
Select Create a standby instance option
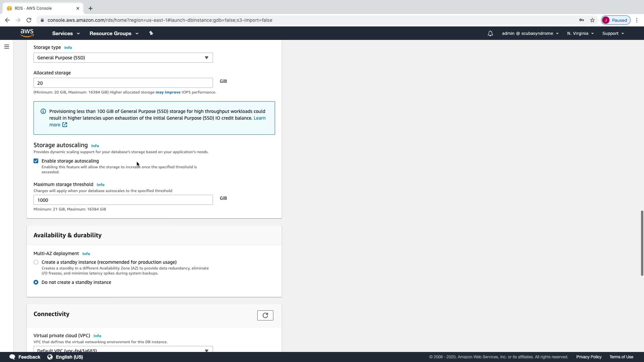pos(36,262)
